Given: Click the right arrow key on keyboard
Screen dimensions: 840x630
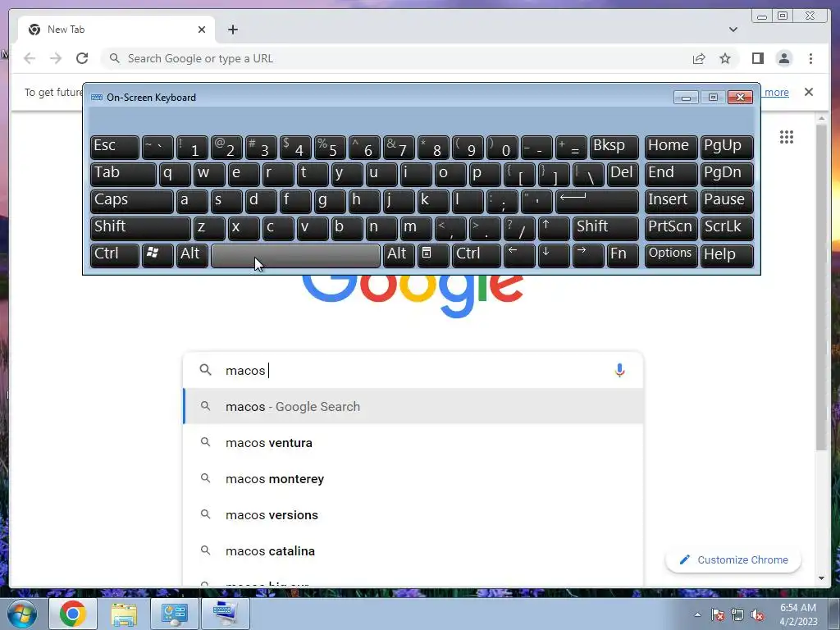Looking at the screenshot, I should coord(588,255).
